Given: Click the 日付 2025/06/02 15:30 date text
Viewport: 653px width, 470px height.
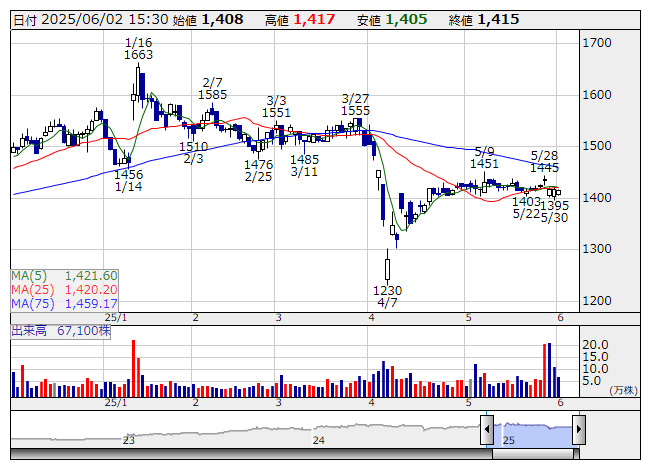Looking at the screenshot, I should pyautogui.click(x=91, y=20).
